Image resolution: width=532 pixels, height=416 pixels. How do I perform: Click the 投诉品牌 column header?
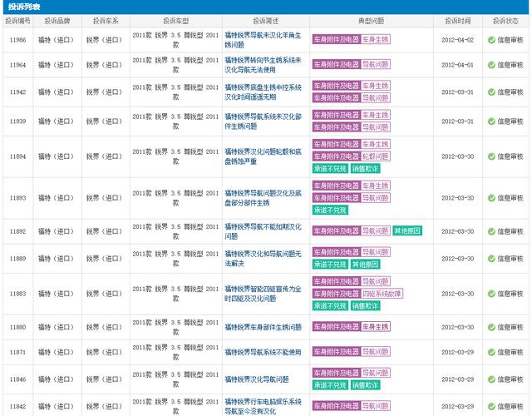pyautogui.click(x=57, y=21)
